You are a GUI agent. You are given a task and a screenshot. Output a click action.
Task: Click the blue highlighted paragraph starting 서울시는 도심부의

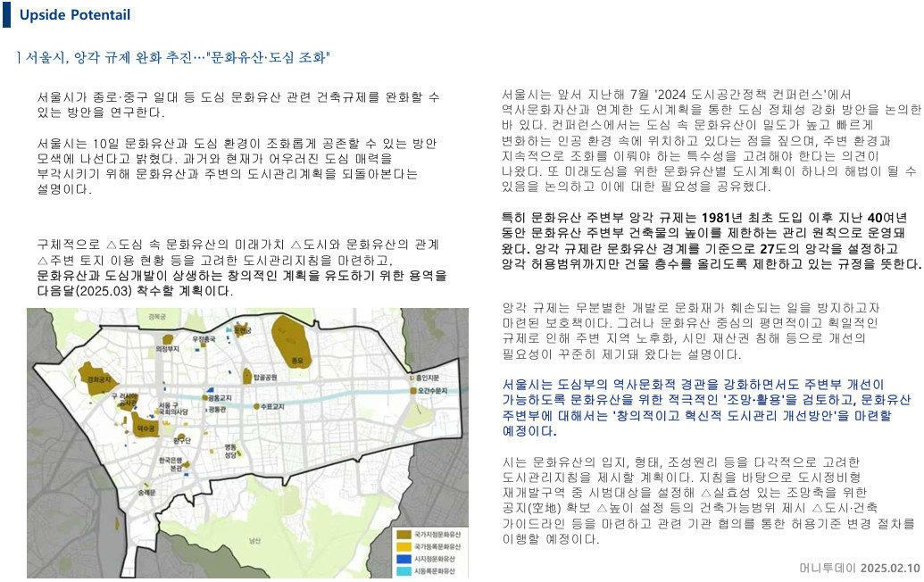pyautogui.click(x=706, y=408)
